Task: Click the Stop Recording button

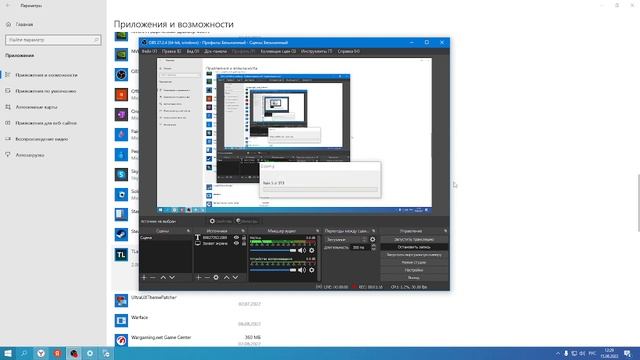Action: (x=414, y=247)
